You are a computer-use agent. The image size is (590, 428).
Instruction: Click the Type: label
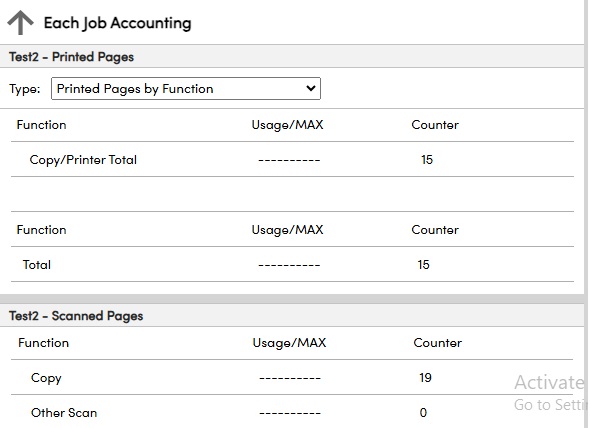(24, 89)
